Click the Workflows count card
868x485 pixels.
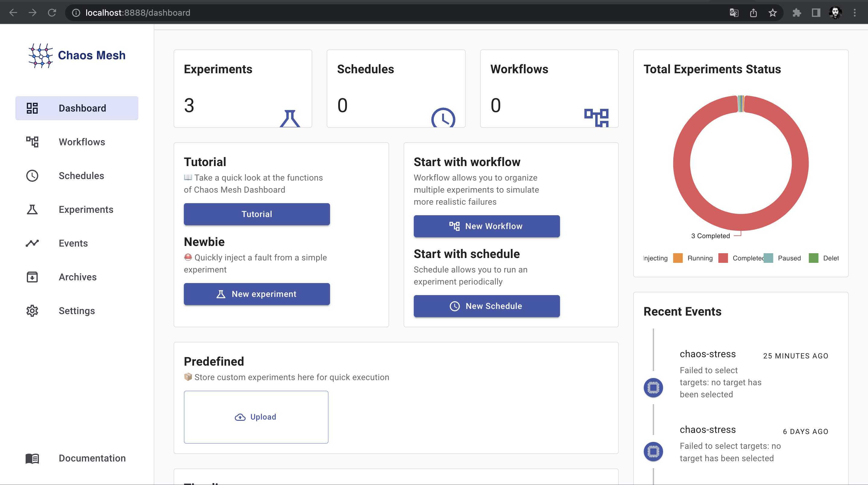pyautogui.click(x=549, y=89)
